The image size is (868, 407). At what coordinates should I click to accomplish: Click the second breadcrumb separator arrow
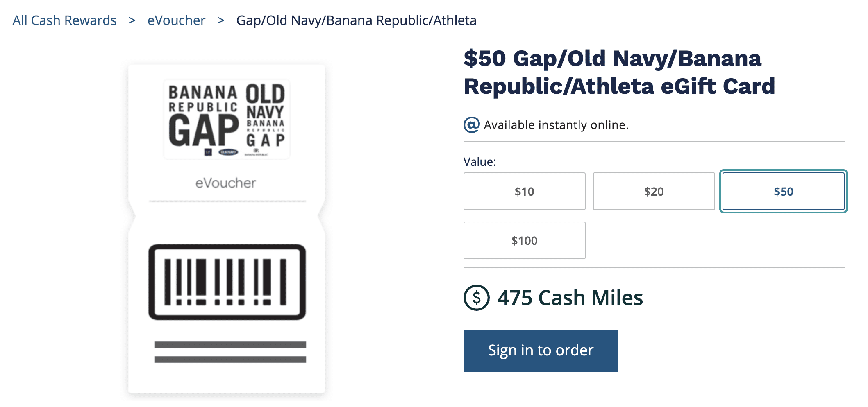[221, 20]
